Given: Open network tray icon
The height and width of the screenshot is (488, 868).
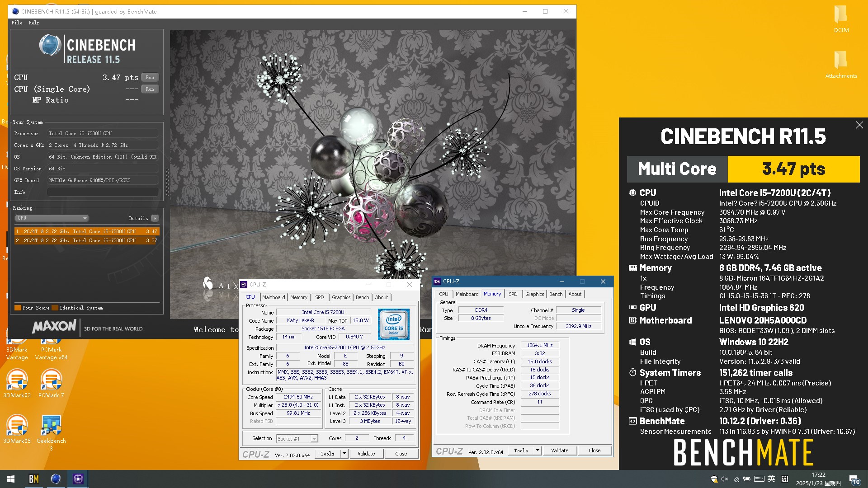Looking at the screenshot, I should point(736,479).
